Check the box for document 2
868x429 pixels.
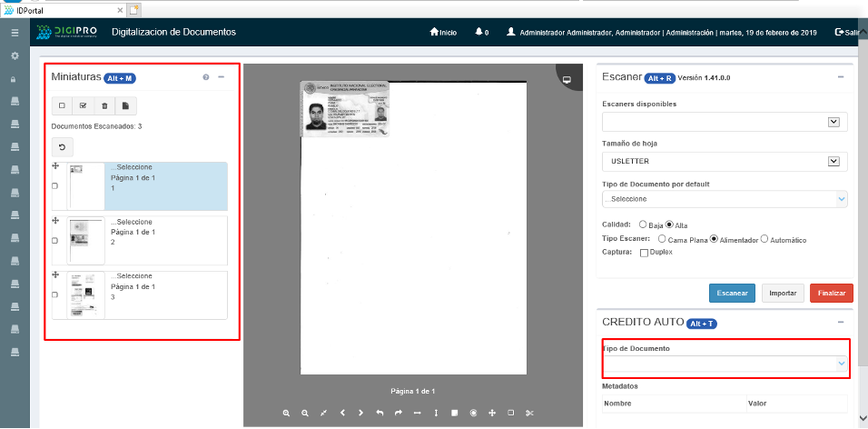[x=55, y=241]
